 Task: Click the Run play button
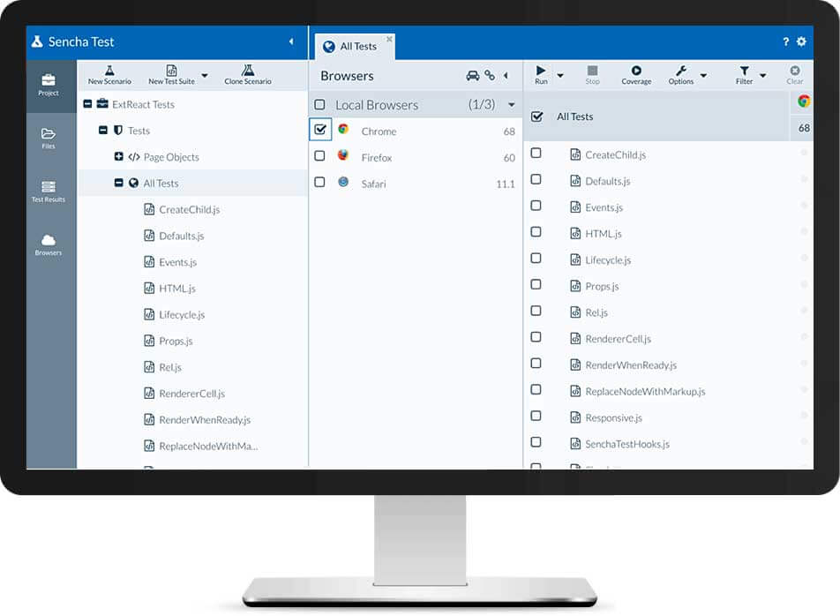pos(541,74)
